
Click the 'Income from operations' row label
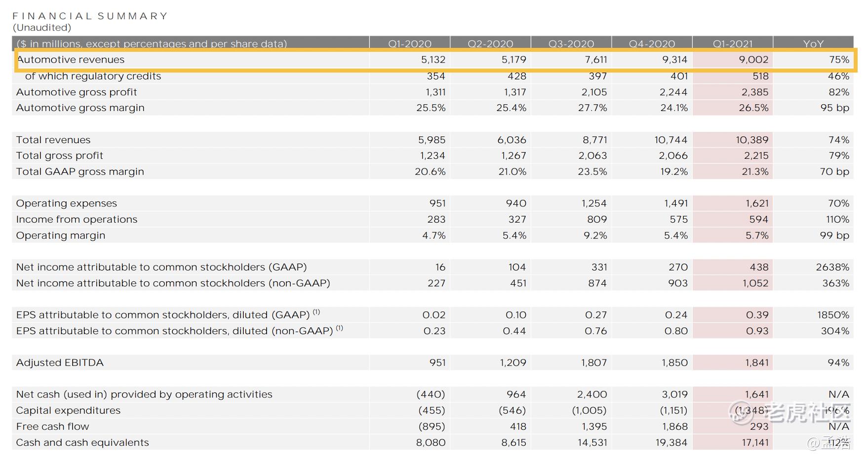(x=77, y=219)
